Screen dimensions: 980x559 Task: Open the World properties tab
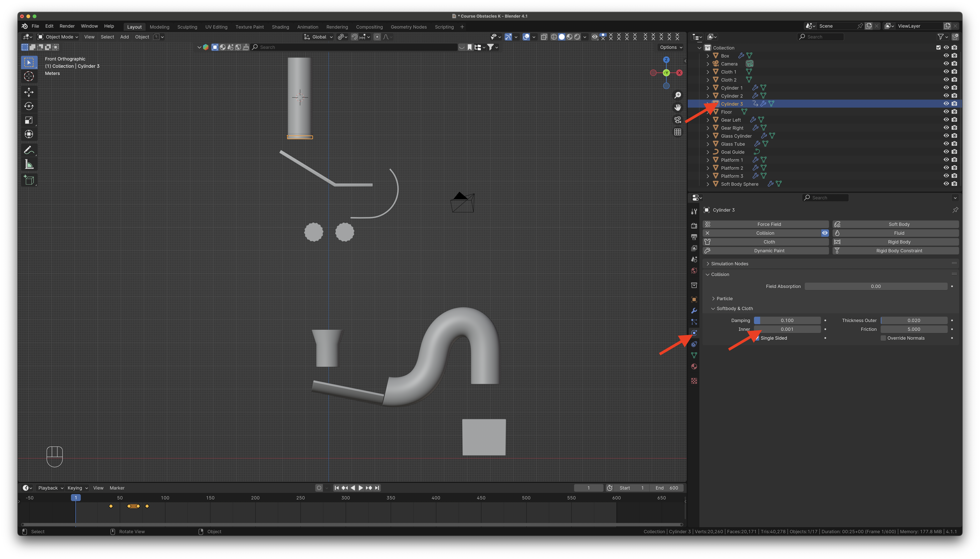click(x=694, y=271)
